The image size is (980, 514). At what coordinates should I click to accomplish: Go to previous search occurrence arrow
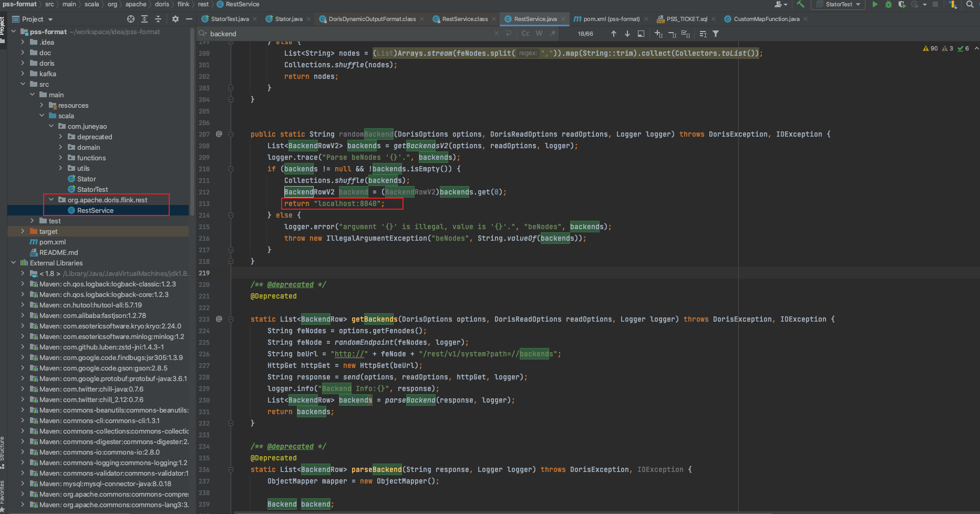point(614,34)
